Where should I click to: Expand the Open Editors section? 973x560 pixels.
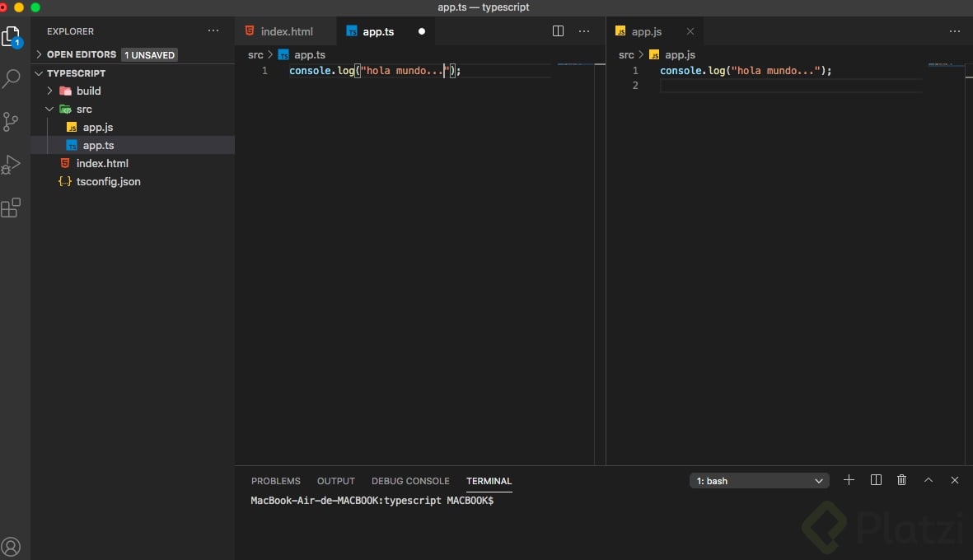[81, 54]
